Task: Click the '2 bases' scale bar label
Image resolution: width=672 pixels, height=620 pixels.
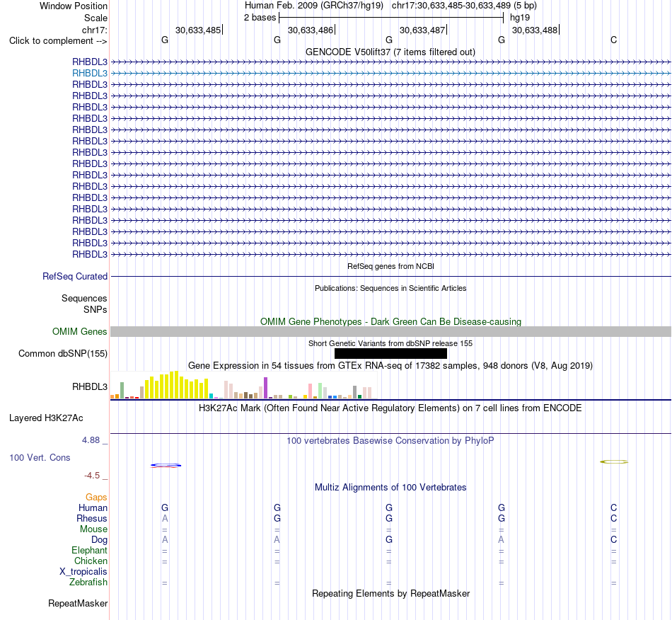Action: point(260,18)
